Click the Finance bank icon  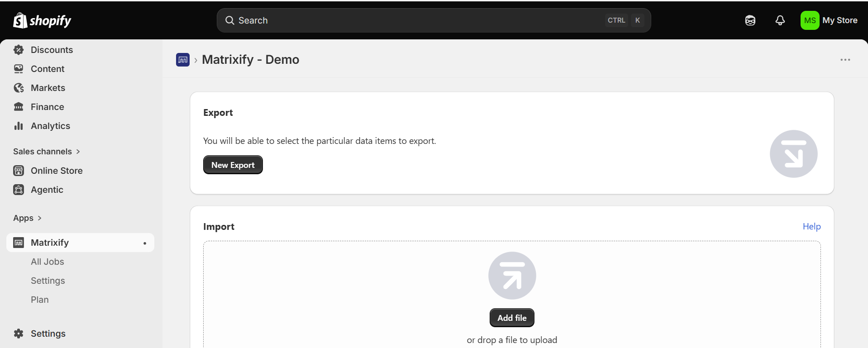click(x=19, y=107)
